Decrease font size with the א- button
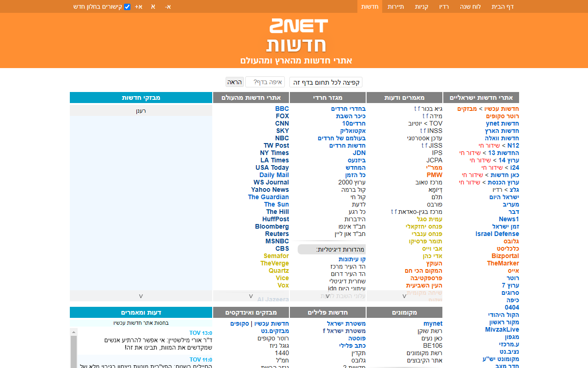588x368 pixels. 168,7
